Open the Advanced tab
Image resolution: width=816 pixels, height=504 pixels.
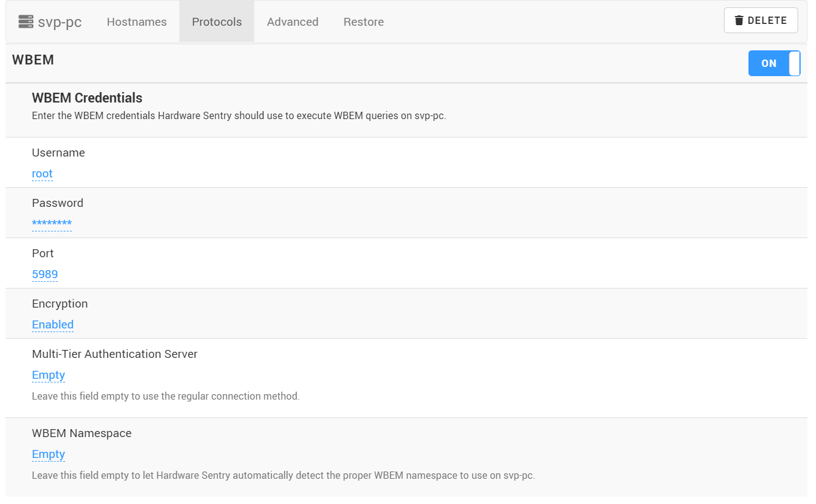292,21
